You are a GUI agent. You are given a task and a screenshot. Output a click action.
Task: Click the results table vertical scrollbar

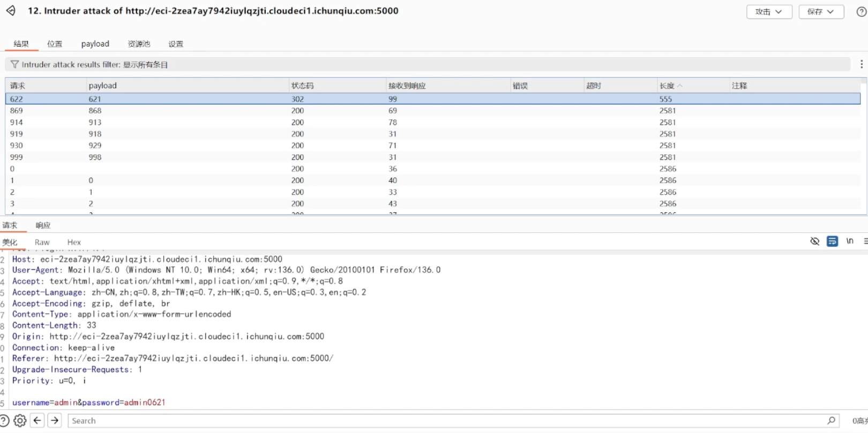tap(864, 147)
